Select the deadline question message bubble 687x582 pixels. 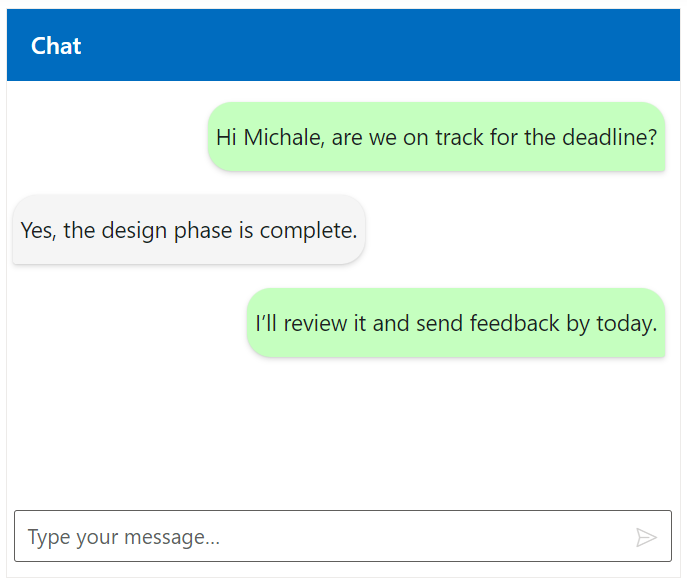(436, 137)
